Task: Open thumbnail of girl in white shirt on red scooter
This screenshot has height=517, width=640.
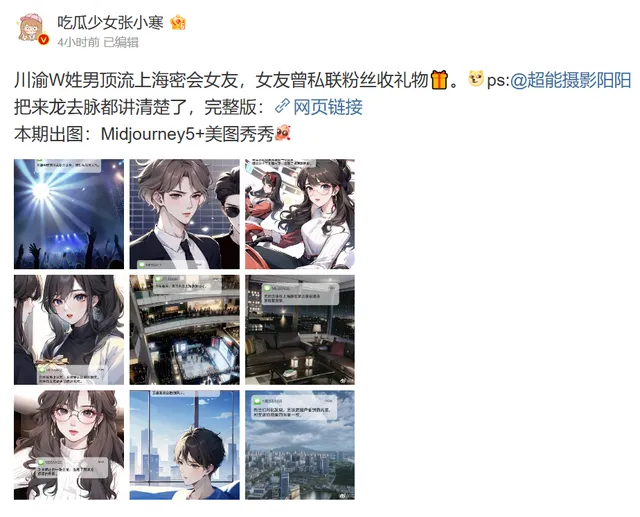Action: point(300,214)
